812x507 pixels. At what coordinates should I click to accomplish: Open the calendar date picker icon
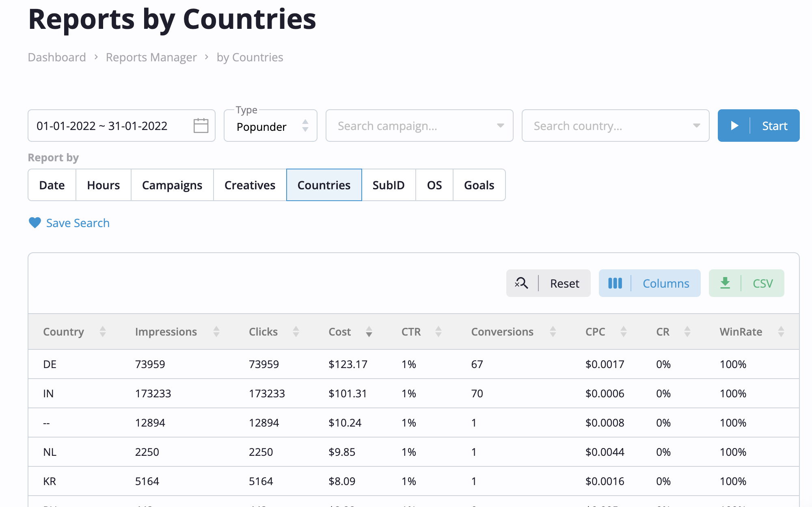pos(201,126)
